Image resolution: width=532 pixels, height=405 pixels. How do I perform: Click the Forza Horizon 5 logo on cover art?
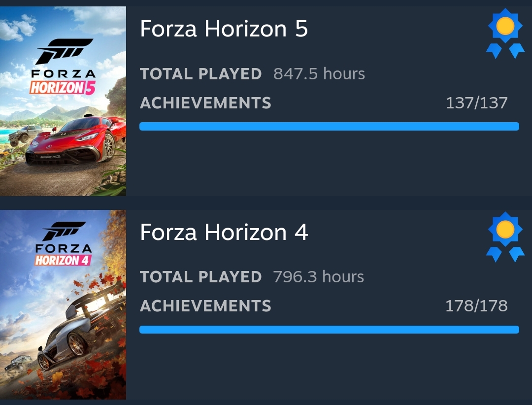(63, 67)
